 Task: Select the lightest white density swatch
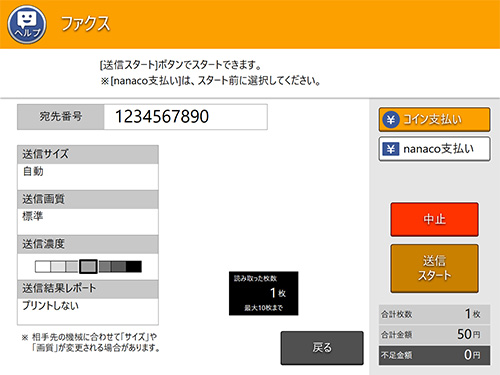tap(43, 267)
